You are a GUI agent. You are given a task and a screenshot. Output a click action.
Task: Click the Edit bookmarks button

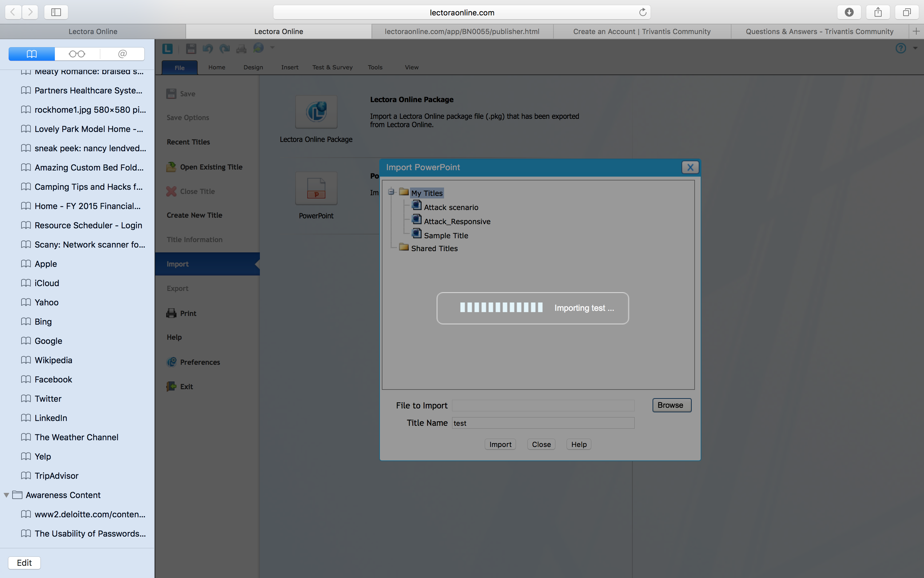click(24, 563)
